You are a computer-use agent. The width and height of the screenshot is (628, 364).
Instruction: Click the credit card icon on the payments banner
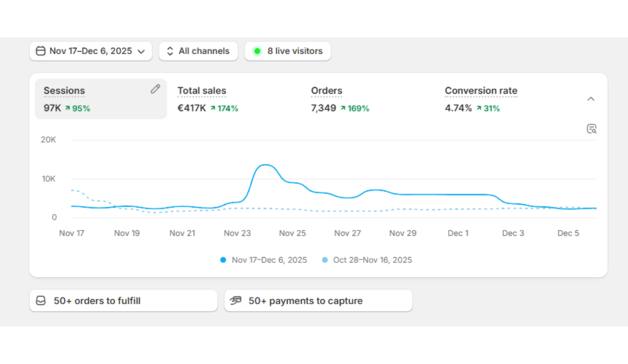pos(235,300)
